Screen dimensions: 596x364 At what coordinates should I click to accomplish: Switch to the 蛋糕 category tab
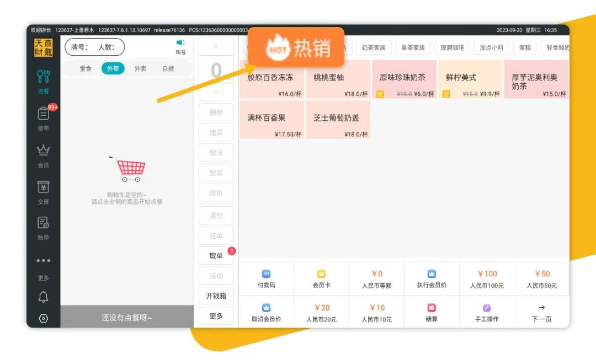[x=525, y=47]
